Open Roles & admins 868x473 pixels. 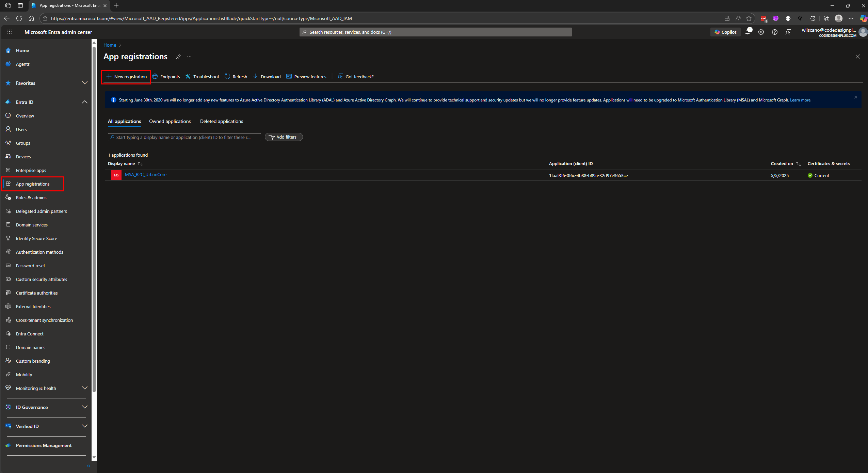(31, 198)
